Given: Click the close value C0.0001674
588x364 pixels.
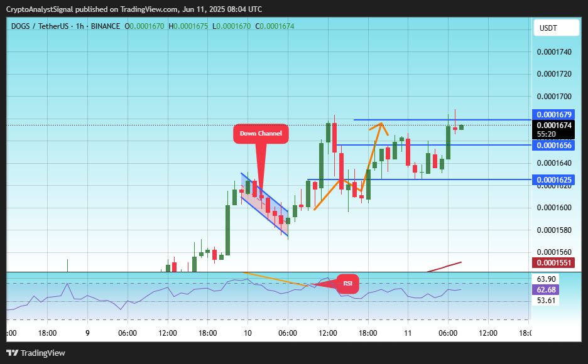Looking at the screenshot, I should tap(275, 26).
